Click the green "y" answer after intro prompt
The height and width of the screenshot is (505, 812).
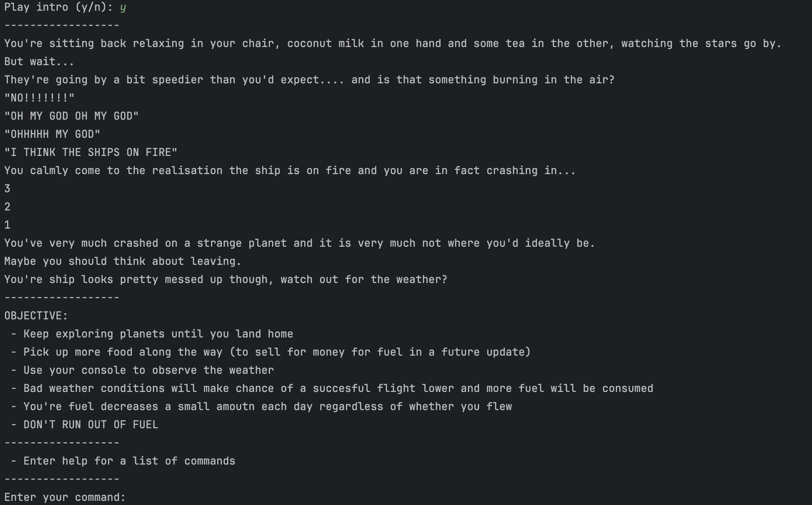(123, 8)
